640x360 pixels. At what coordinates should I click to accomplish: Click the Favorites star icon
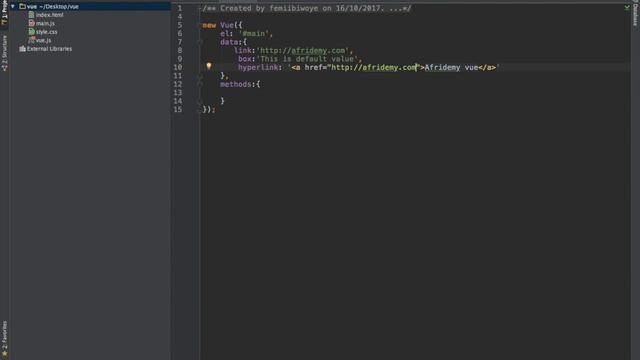point(4,353)
